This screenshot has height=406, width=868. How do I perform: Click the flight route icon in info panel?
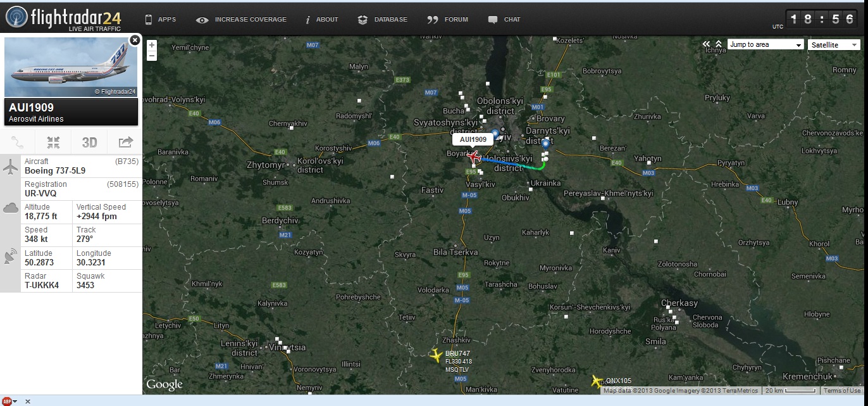click(x=18, y=143)
